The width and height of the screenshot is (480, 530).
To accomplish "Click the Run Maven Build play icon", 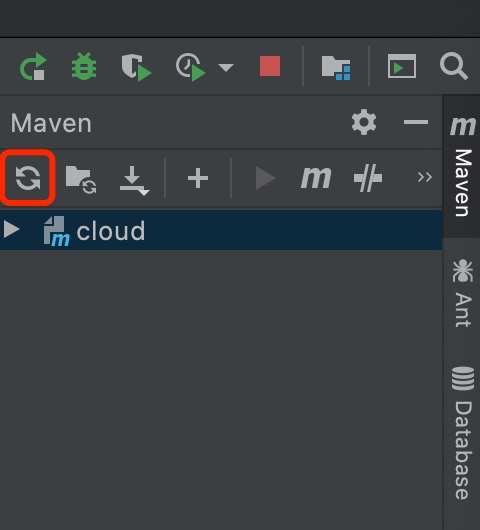I will point(265,178).
